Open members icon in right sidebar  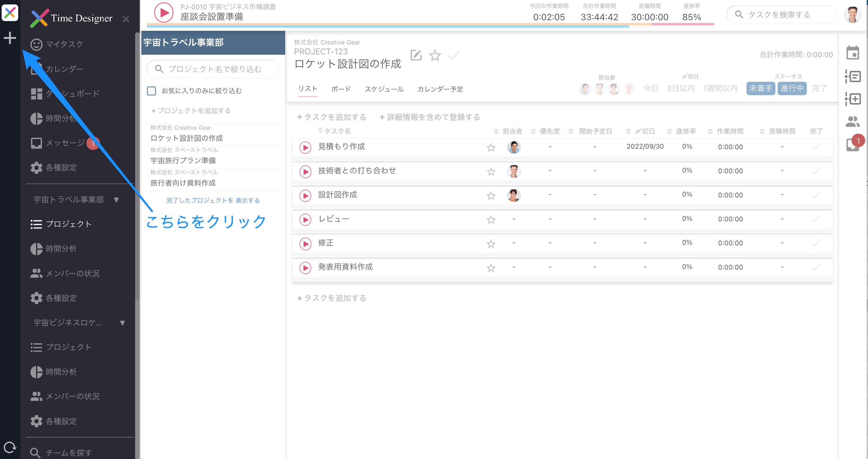[852, 121]
